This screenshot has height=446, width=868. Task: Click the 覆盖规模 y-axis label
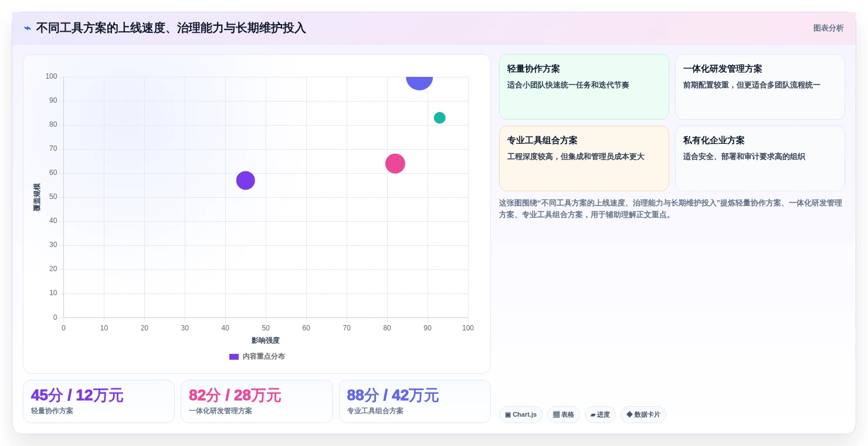[37, 197]
